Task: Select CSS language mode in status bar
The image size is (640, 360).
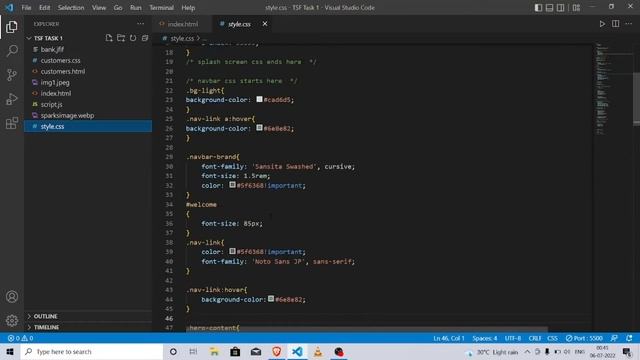Action: [x=552, y=338]
